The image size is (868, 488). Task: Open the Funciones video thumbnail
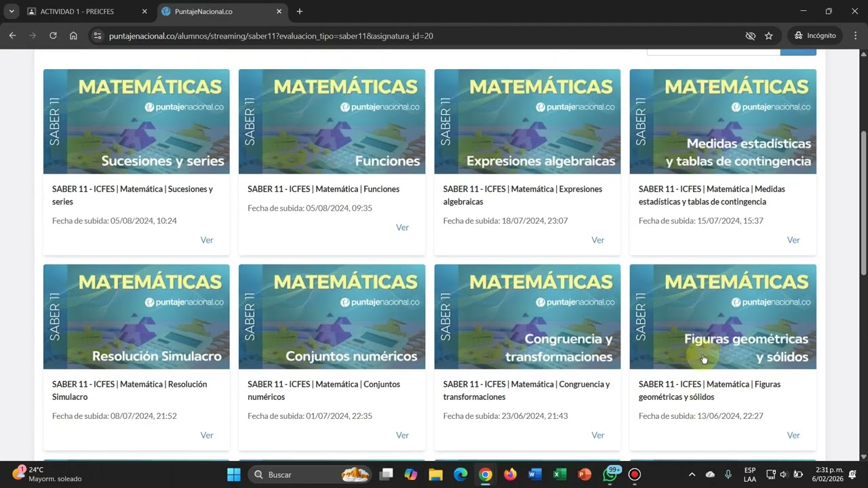332,121
